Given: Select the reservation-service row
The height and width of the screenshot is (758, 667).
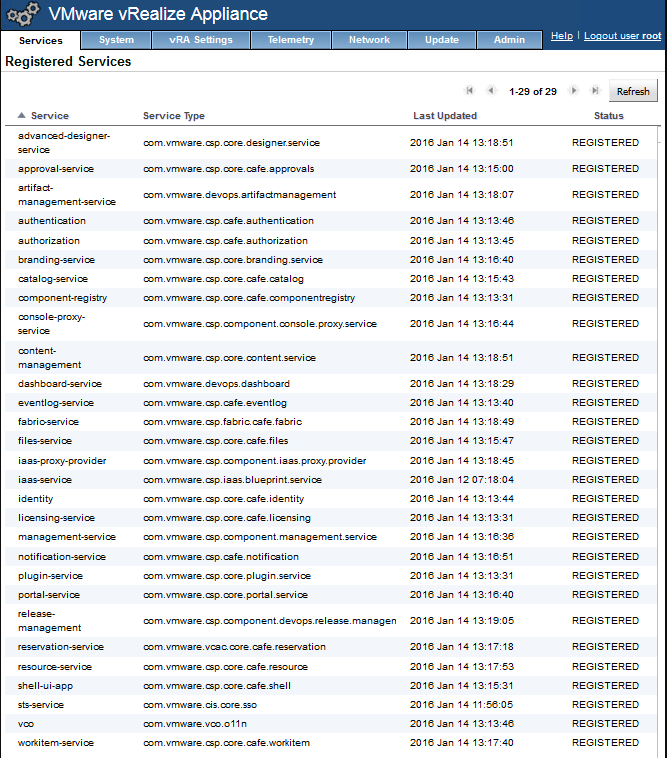Looking at the screenshot, I should click(x=331, y=647).
